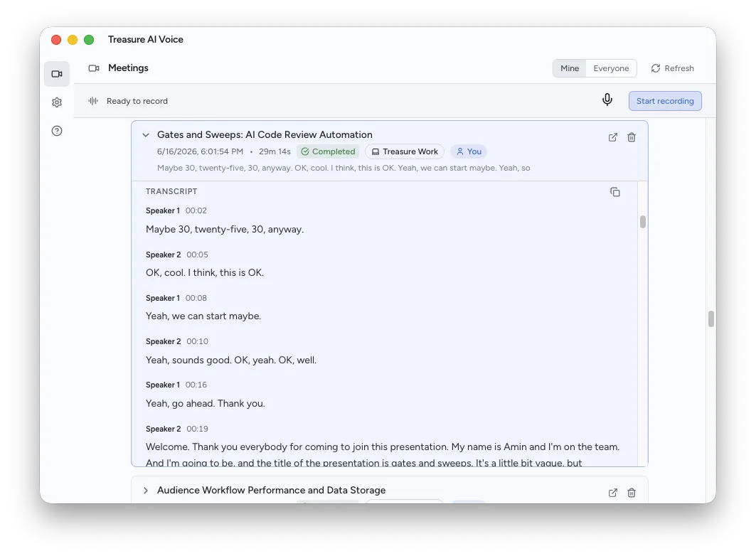Expand Audience Workflow Performance and Data Storage
This screenshot has height=556, width=756.
click(x=146, y=491)
